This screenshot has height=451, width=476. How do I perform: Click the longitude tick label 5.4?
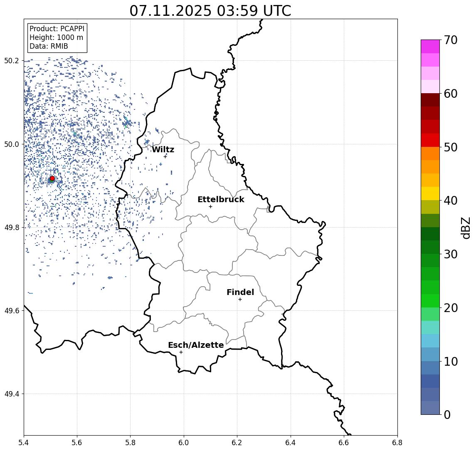click(24, 443)
